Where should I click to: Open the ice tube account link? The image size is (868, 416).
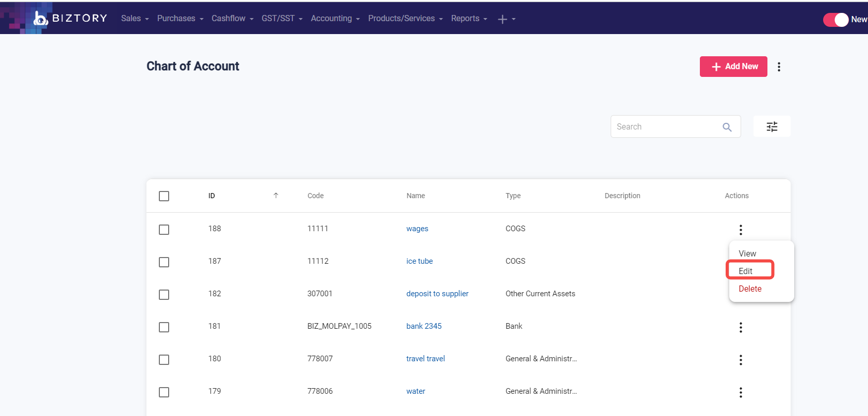pyautogui.click(x=419, y=261)
